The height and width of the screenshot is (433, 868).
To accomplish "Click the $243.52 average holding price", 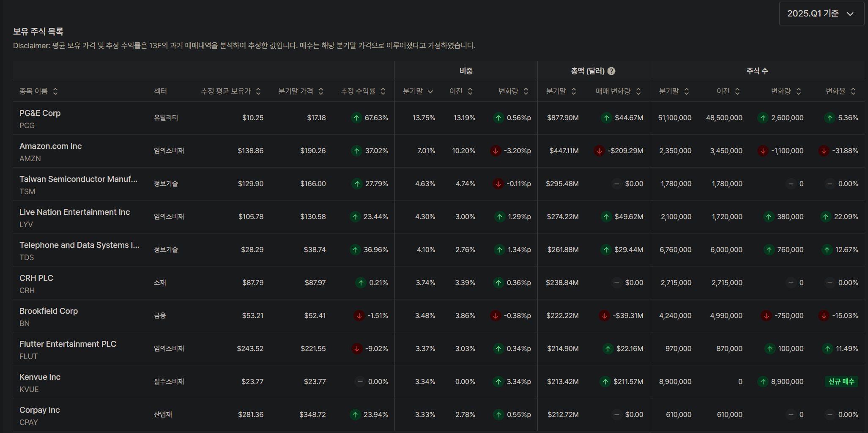I will pos(250,348).
